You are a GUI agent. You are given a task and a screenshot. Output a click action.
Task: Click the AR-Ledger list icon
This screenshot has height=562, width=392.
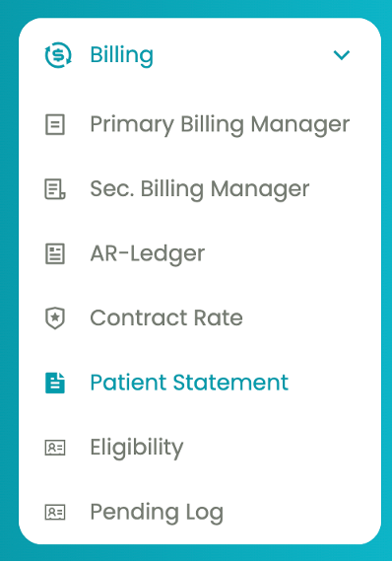pyautogui.click(x=55, y=253)
